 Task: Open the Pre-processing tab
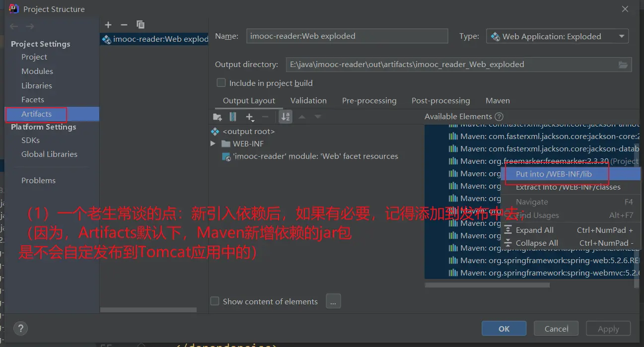[x=369, y=101]
